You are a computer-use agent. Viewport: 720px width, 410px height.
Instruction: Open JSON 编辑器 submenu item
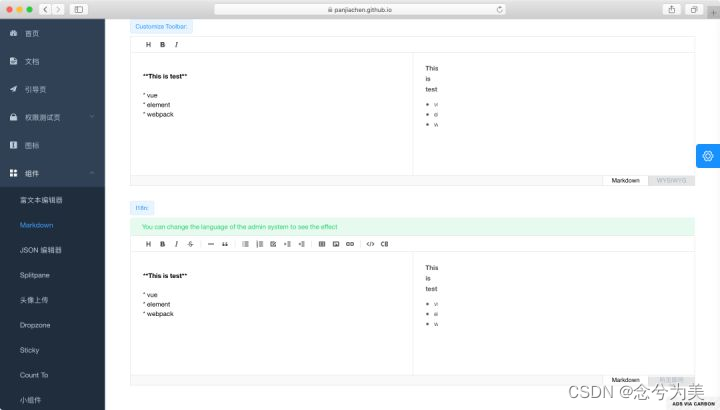52,250
